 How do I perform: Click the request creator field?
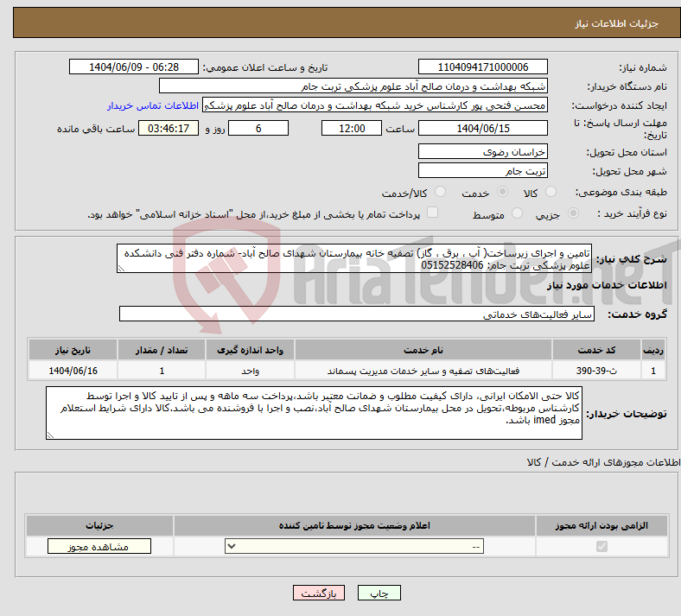[x=375, y=105]
